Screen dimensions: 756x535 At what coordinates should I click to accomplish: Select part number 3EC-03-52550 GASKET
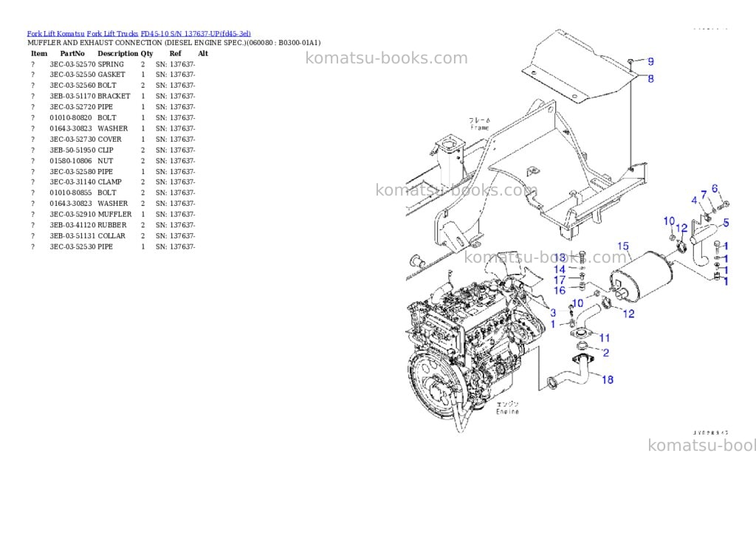(x=87, y=75)
